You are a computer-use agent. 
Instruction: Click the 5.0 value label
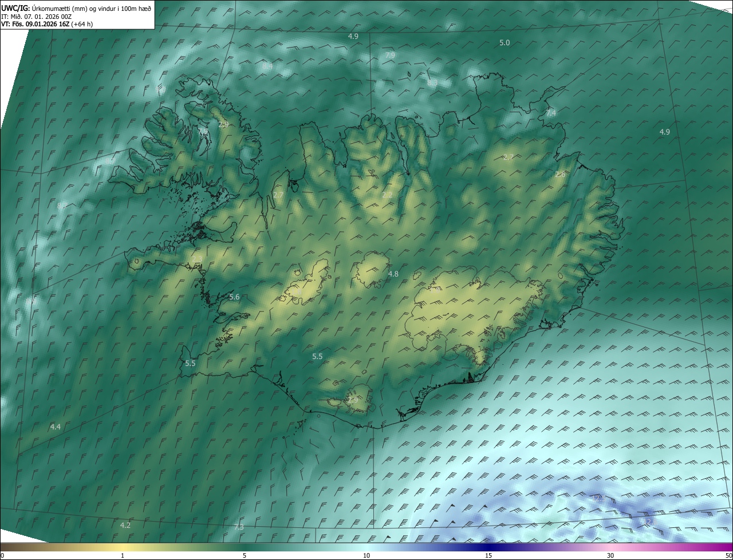tap(505, 43)
